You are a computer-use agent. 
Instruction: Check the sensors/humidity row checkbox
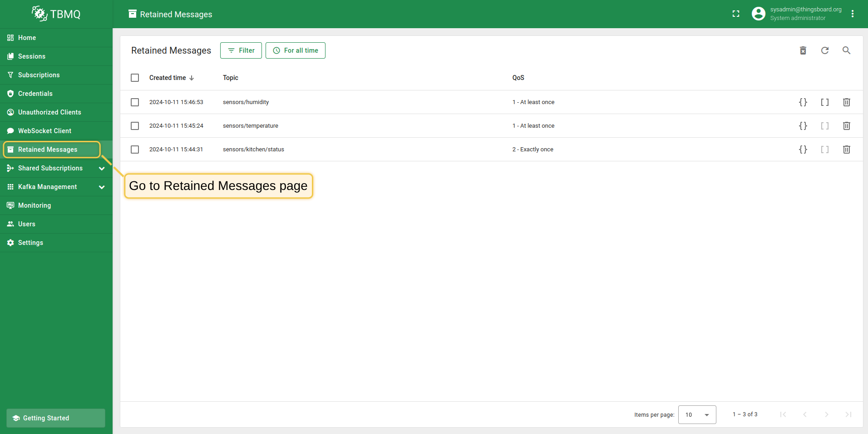pyautogui.click(x=134, y=102)
